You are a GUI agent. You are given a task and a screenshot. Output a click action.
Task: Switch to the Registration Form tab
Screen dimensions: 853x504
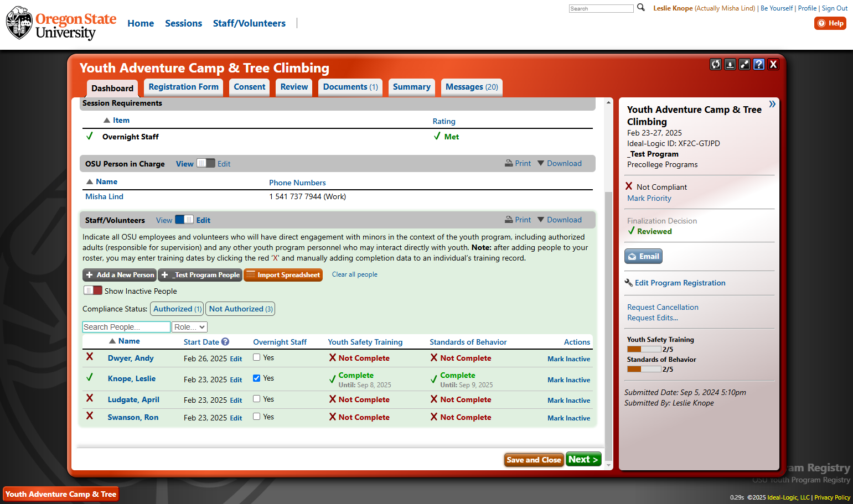click(184, 87)
